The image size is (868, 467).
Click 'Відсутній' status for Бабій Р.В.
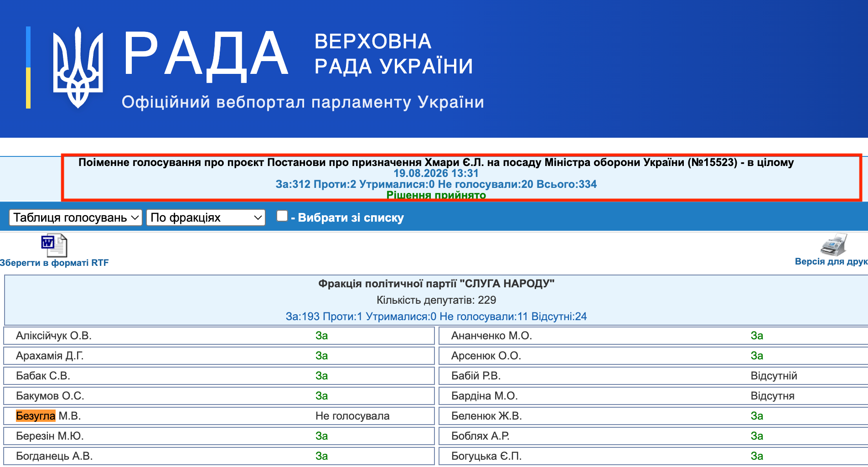coord(774,376)
